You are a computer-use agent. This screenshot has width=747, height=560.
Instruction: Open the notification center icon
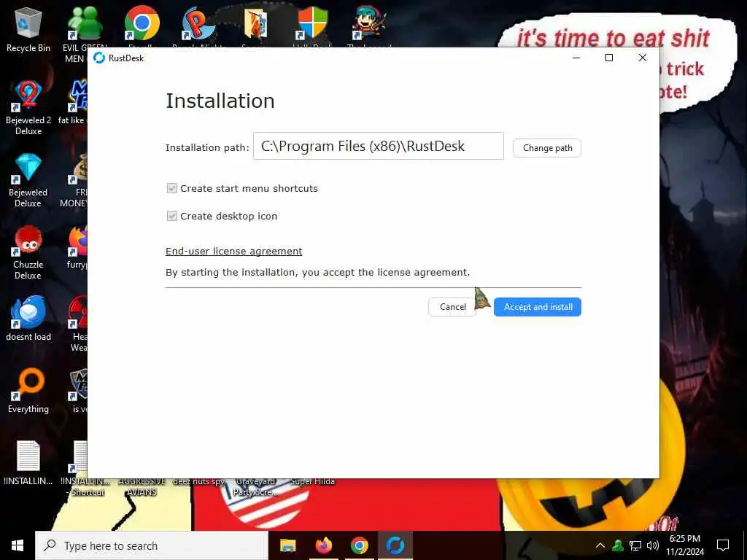point(723,545)
